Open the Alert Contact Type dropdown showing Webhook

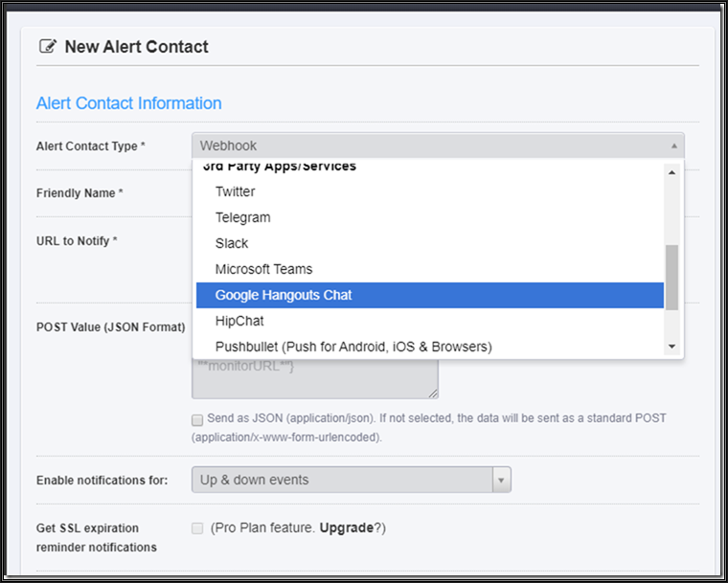click(438, 146)
